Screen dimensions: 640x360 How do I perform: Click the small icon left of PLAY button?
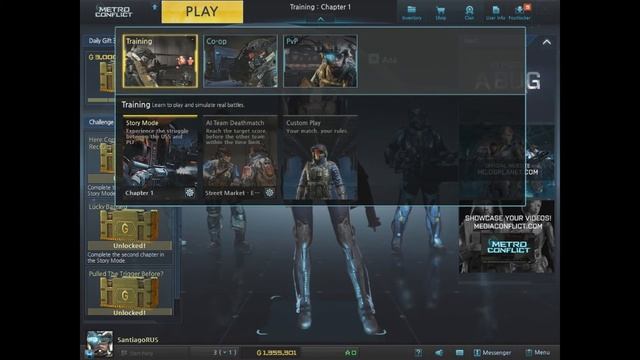pos(154,7)
